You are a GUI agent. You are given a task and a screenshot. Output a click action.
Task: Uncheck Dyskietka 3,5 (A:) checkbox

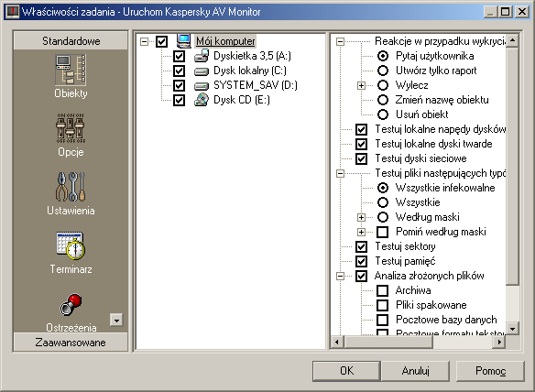coord(179,56)
